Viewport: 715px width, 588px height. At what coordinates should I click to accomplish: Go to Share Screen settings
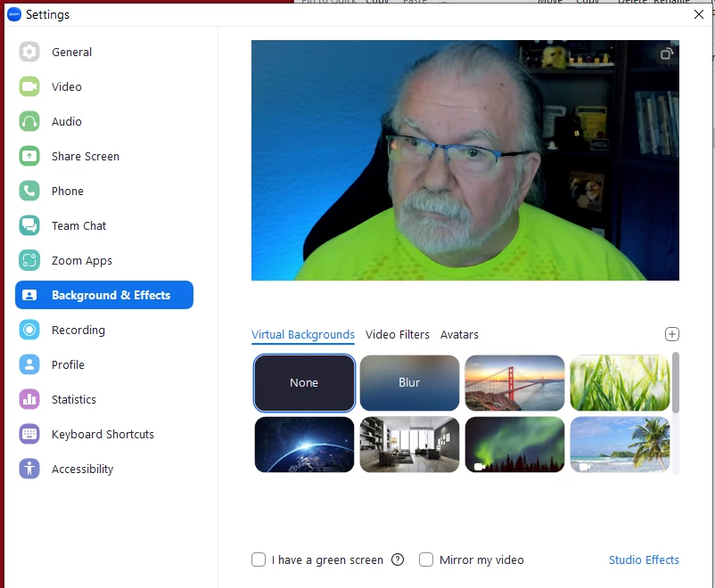tap(104, 156)
